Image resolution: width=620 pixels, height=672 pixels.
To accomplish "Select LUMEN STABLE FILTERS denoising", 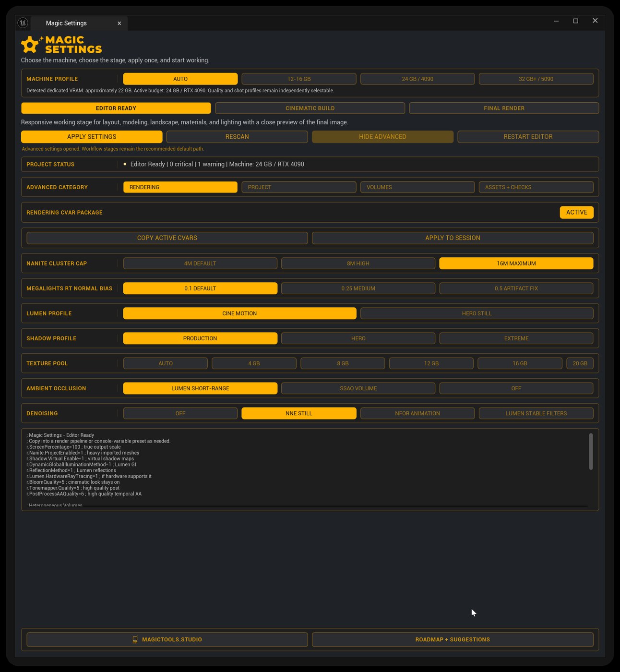I will pyautogui.click(x=536, y=413).
